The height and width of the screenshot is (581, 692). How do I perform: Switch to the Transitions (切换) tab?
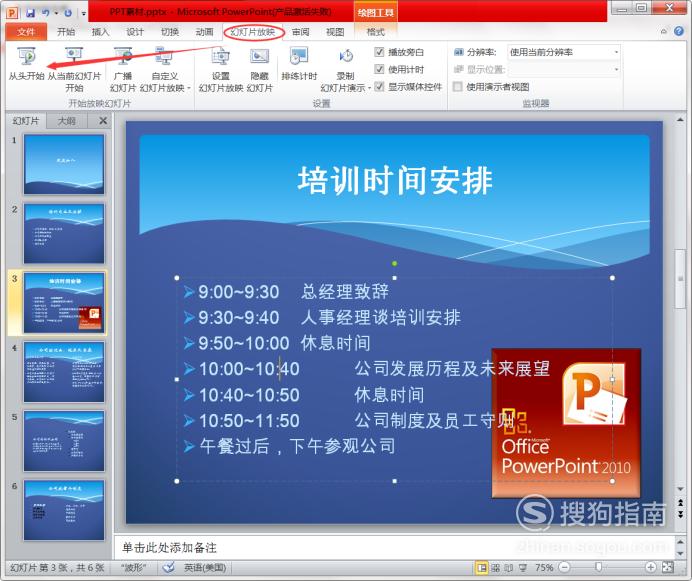click(169, 32)
